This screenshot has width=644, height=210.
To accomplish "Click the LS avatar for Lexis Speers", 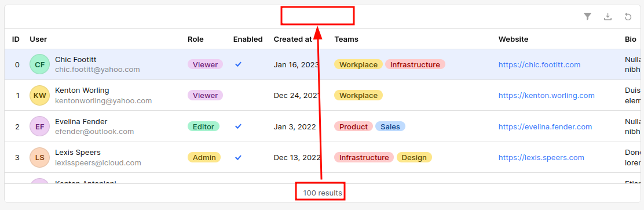I will coord(40,158).
